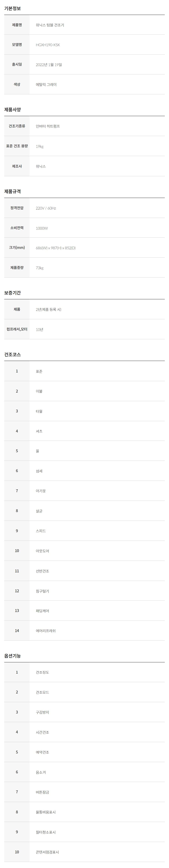
Task: Select the 인버터 히트펌프 dryer type value
Action: click(x=48, y=126)
